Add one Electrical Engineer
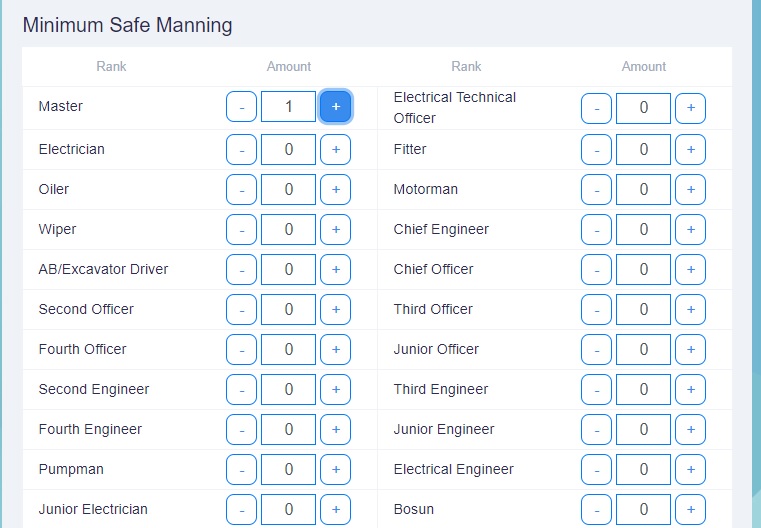Image resolution: width=761 pixels, height=528 pixels. pos(690,469)
